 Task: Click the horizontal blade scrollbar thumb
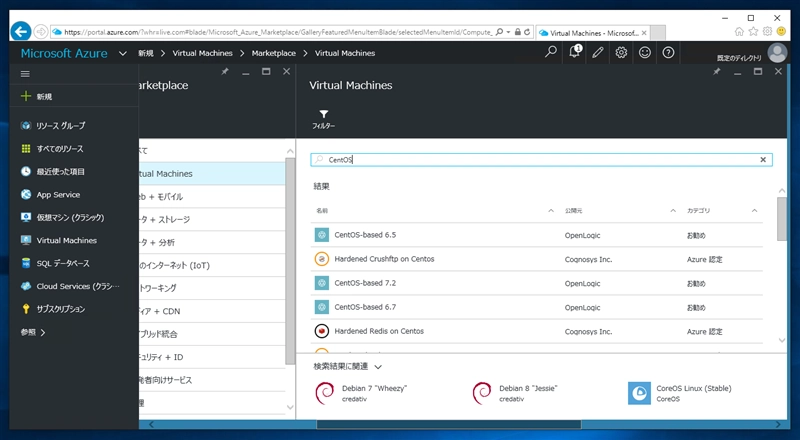click(x=448, y=425)
